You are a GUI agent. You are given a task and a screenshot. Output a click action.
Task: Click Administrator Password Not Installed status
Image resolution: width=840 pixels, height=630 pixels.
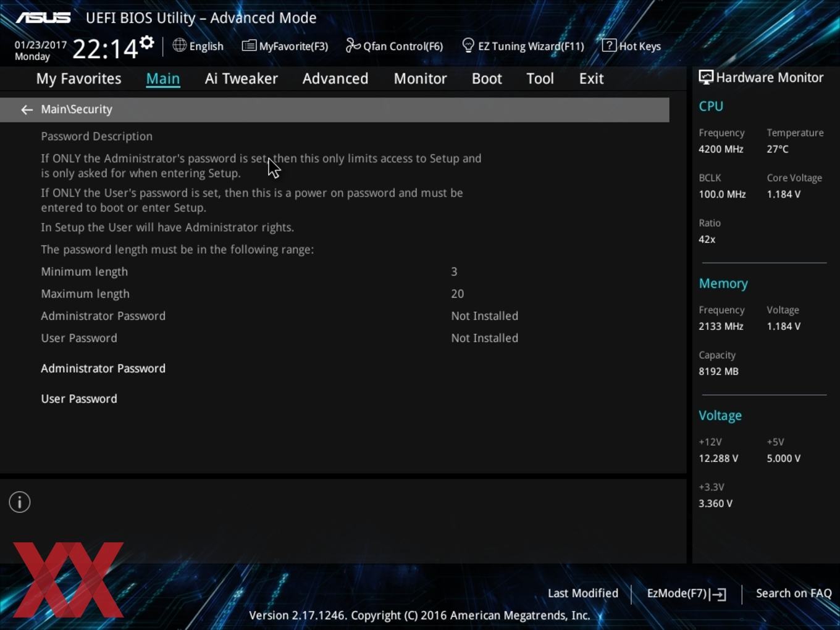coord(484,316)
